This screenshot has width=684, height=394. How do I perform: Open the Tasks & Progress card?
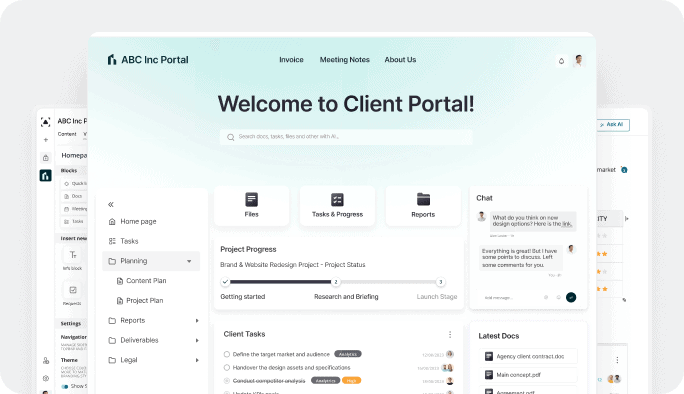[x=337, y=206]
